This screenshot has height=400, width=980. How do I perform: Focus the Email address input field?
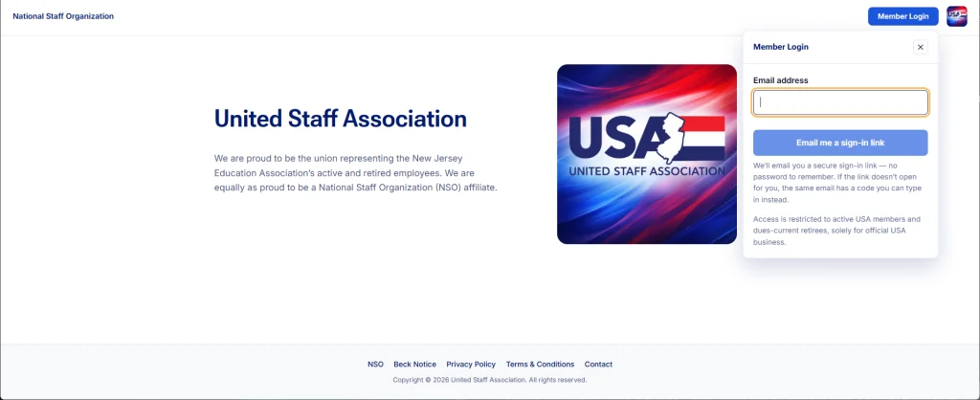[840, 102]
